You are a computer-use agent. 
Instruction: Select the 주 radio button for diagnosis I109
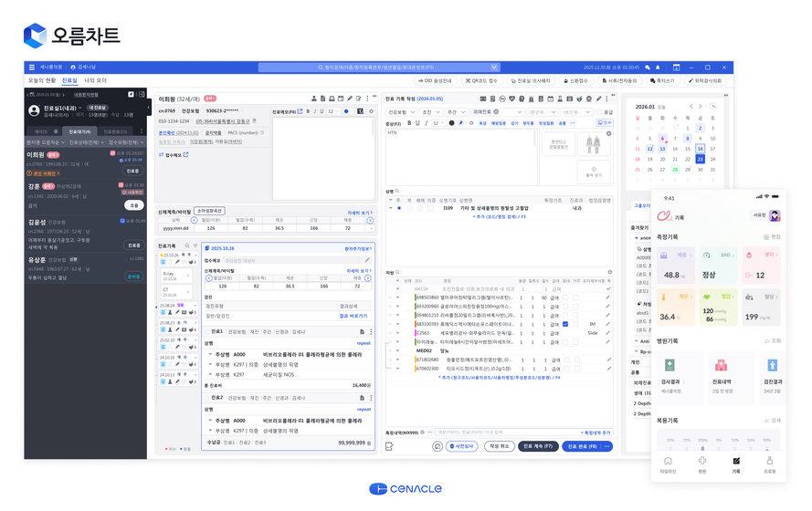pyautogui.click(x=398, y=208)
